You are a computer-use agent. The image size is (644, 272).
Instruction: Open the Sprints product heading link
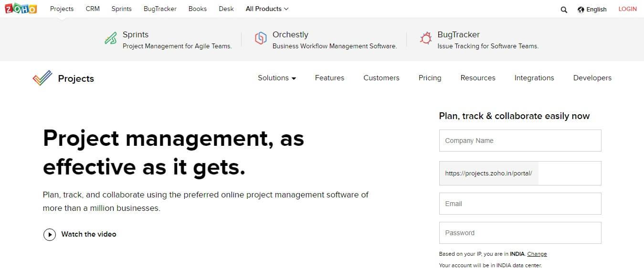136,34
